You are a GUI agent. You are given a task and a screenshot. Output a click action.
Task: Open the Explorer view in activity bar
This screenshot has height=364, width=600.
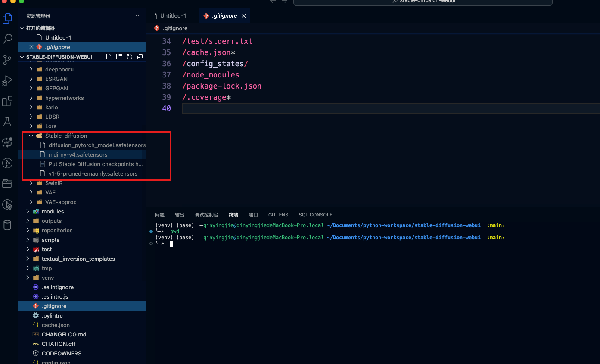pyautogui.click(x=7, y=19)
